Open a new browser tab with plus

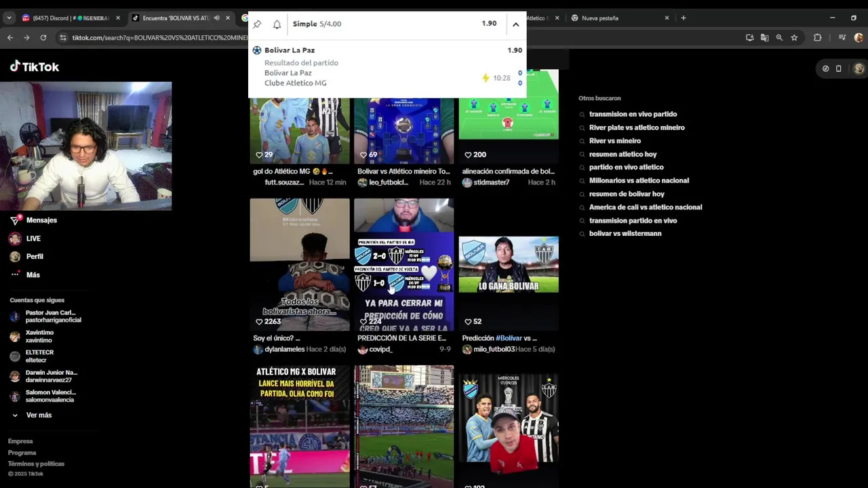tap(683, 18)
